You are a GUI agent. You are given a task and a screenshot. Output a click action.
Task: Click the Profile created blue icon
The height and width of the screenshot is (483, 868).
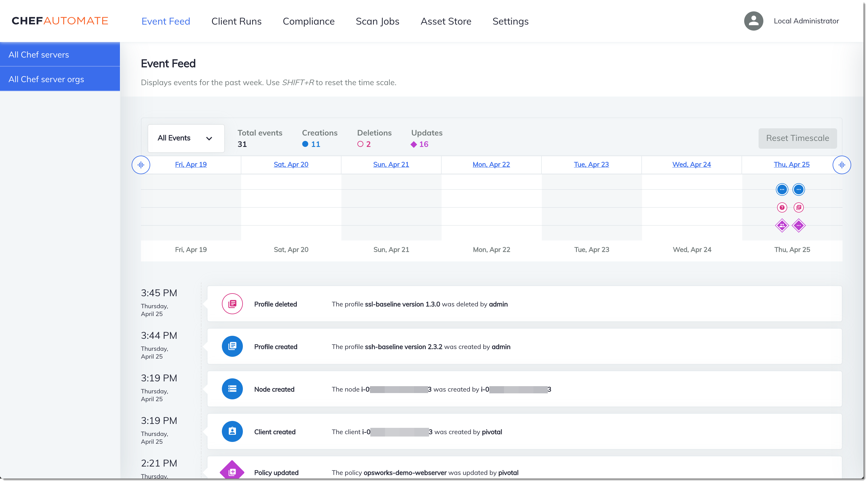[232, 346]
